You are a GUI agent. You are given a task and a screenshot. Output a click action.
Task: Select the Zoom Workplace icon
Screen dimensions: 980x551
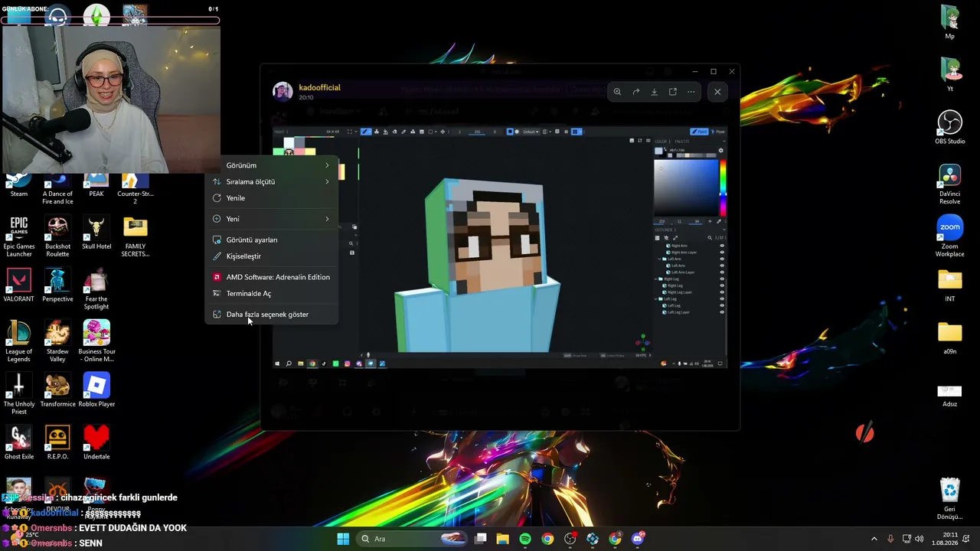point(950,236)
